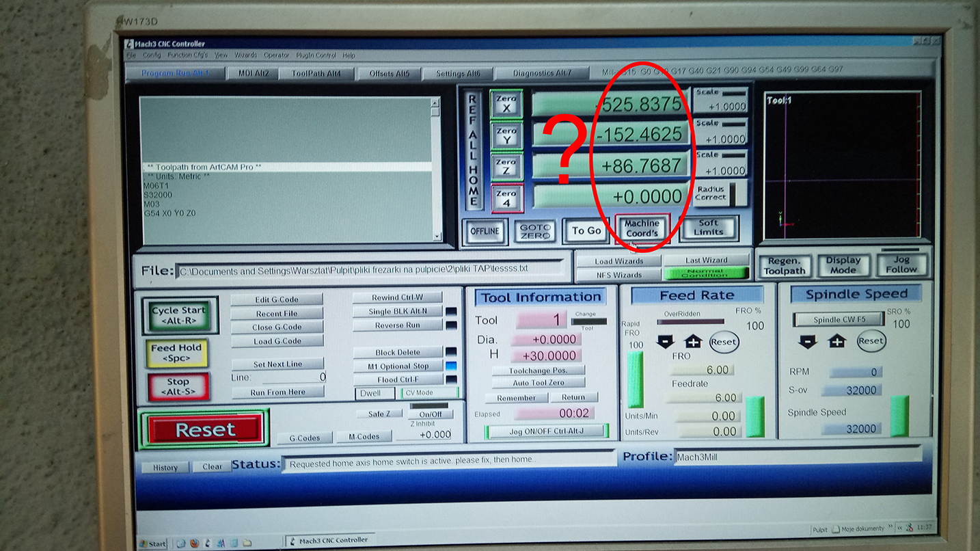Click the Windows Start button
Image resolution: width=980 pixels, height=551 pixels.
[x=153, y=543]
